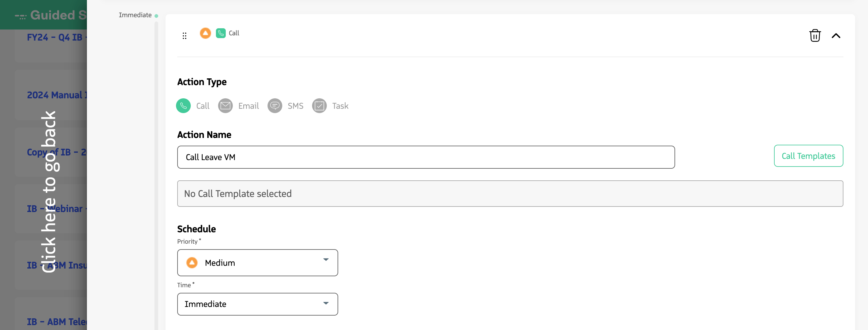Select the Email action type
This screenshot has height=330, width=868.
tap(225, 105)
